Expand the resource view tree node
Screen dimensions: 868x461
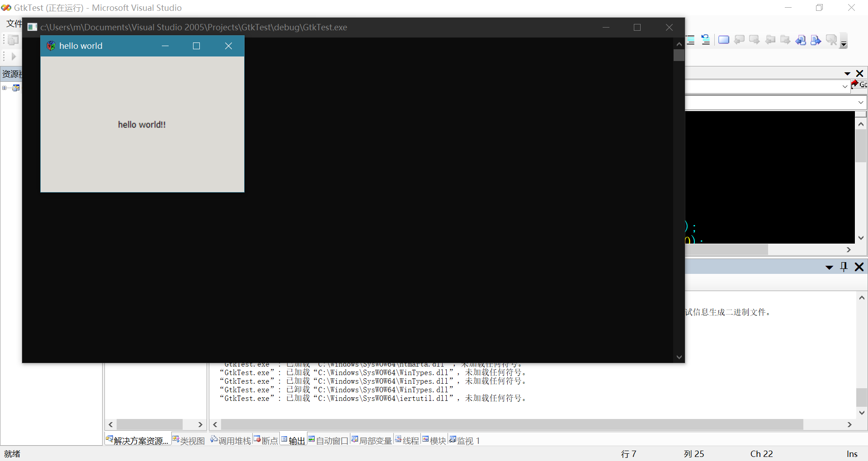coord(5,88)
